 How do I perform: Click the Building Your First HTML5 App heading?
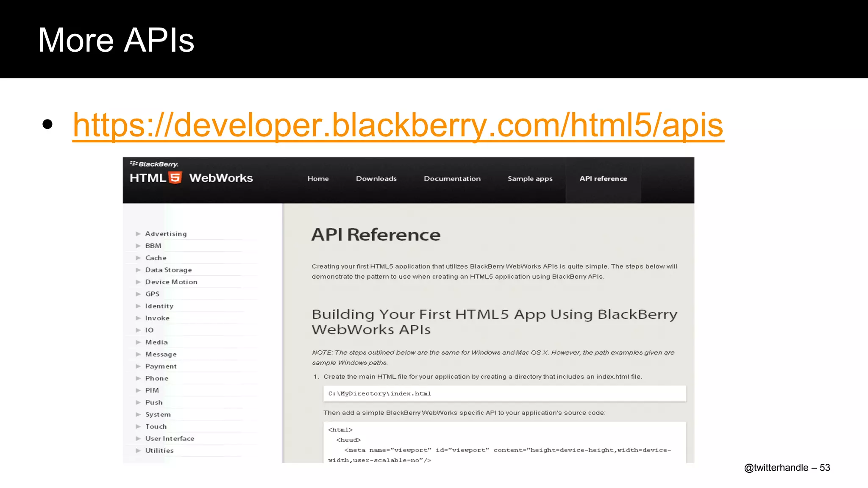click(494, 322)
